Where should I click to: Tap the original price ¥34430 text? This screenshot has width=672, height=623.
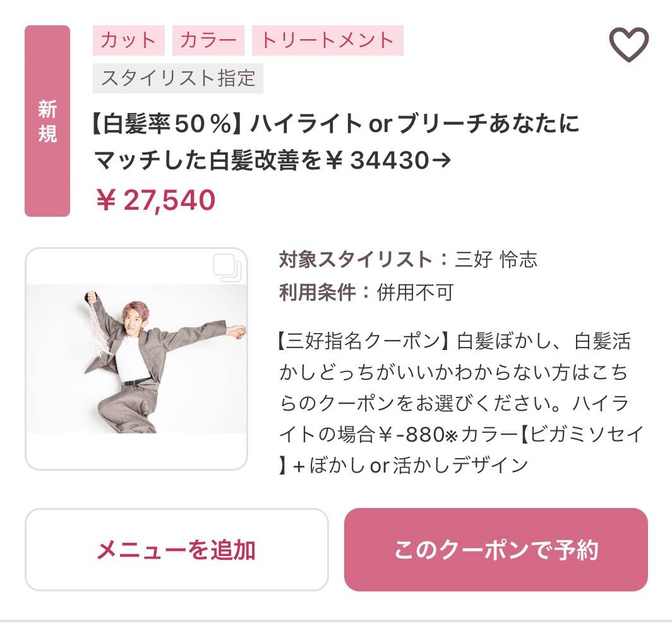pos(377,160)
